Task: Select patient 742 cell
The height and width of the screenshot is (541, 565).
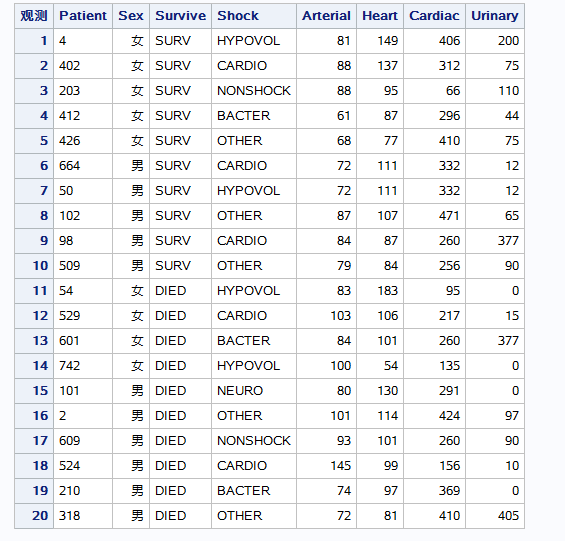Action: click(83, 366)
